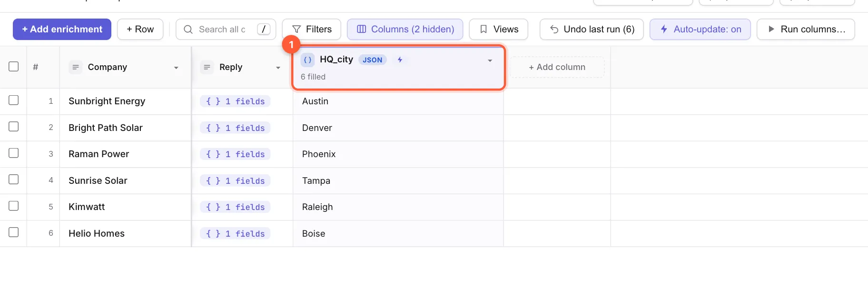Select the Boise cell
868x300 pixels.
coord(398,233)
